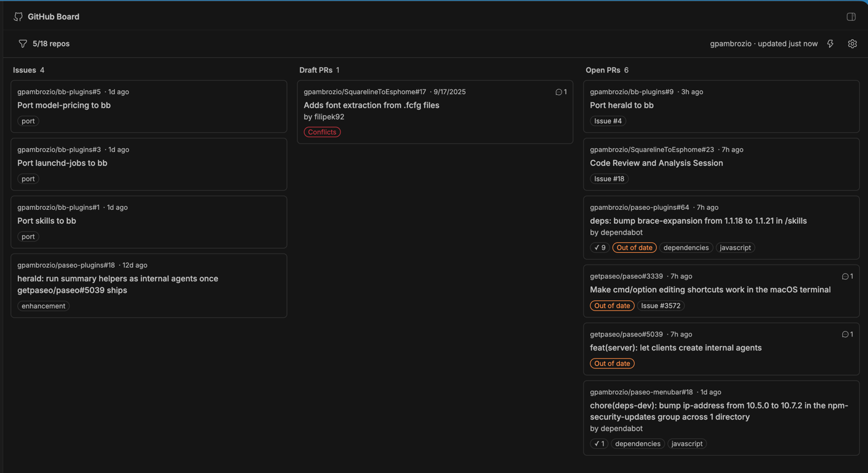Open the 5/18 repos filter
Image resolution: width=868 pixels, height=473 pixels.
click(44, 44)
